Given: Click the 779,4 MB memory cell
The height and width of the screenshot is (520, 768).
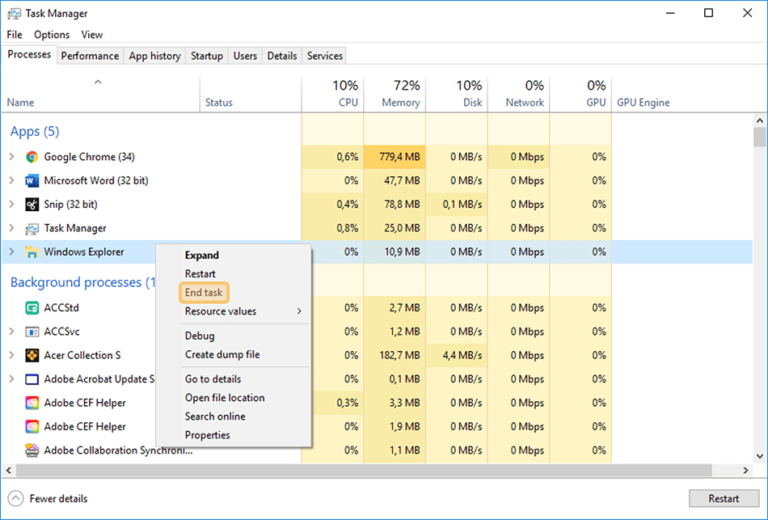Looking at the screenshot, I should [395, 157].
